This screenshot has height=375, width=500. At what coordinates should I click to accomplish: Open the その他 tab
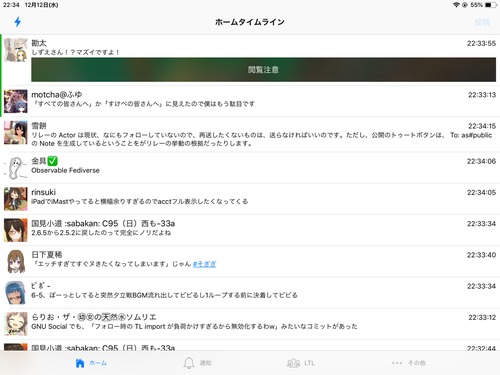tap(409, 363)
